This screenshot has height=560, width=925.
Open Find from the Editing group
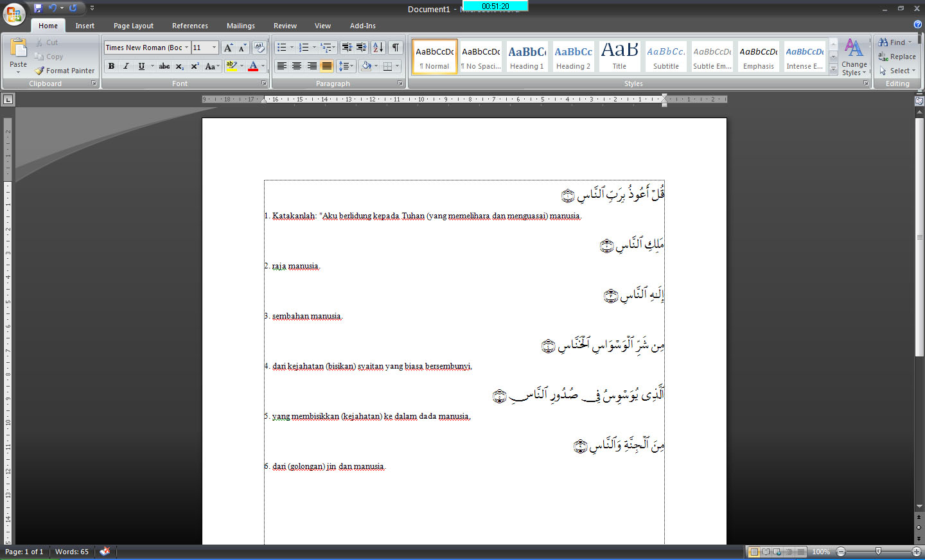tap(895, 42)
